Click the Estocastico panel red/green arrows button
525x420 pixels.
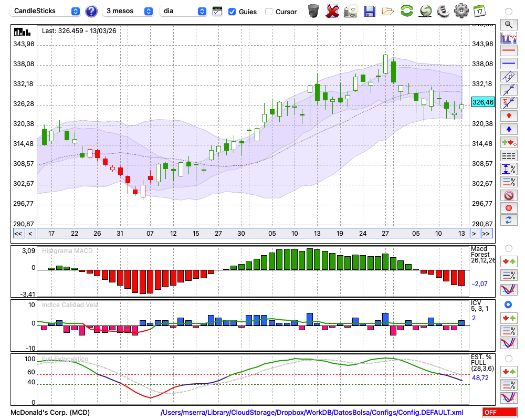(509, 371)
